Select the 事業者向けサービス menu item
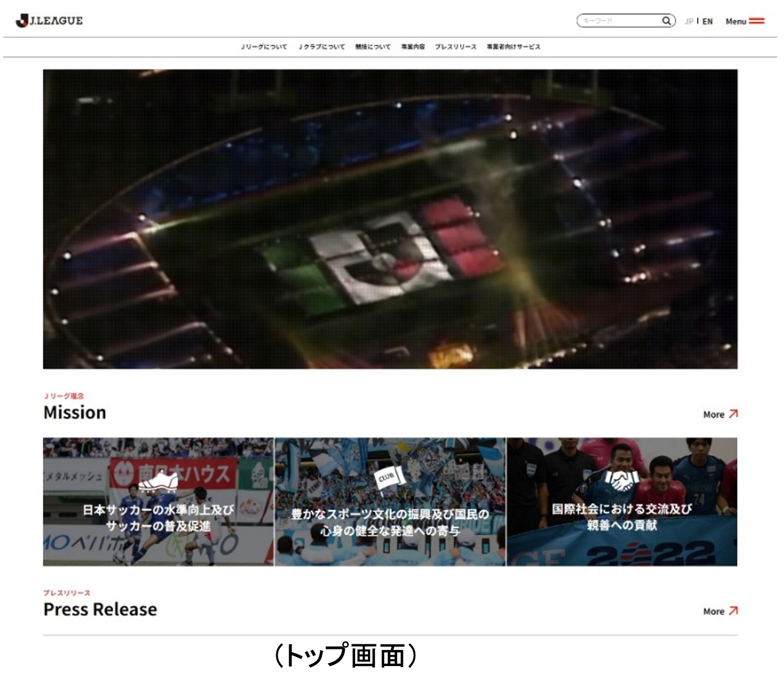784x679 pixels. pyautogui.click(x=513, y=47)
